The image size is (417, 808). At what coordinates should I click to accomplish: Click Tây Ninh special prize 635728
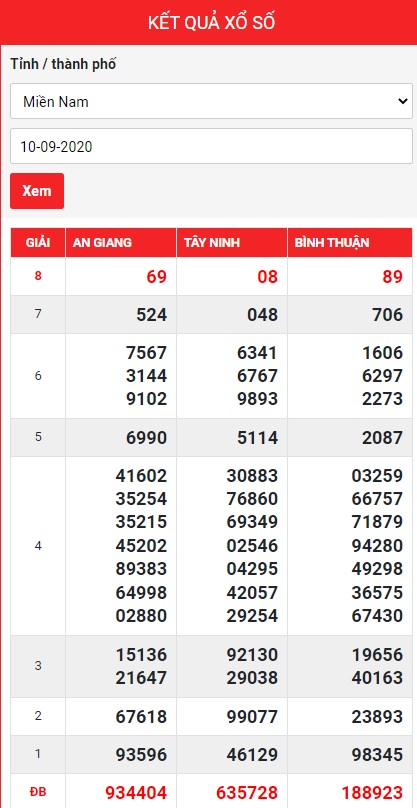(247, 792)
